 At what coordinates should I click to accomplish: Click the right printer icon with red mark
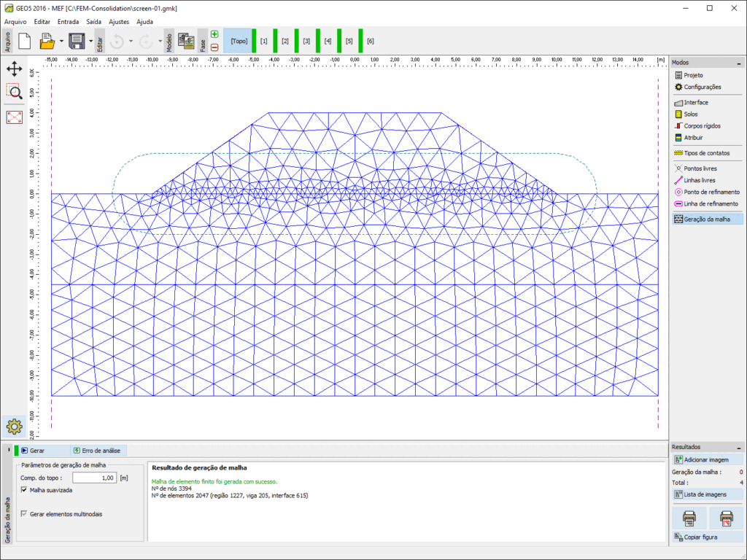coord(726,518)
